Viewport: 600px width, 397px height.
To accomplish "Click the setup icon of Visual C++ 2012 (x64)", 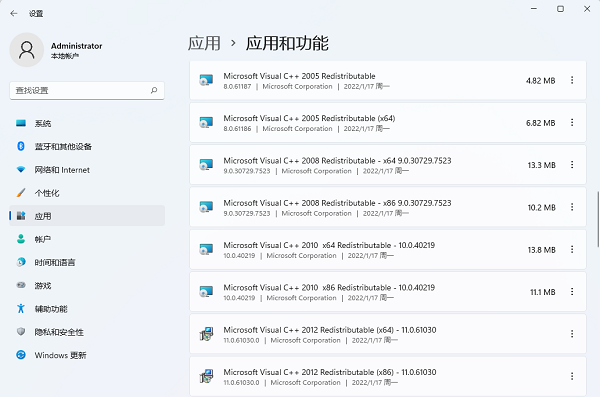I will [206, 334].
